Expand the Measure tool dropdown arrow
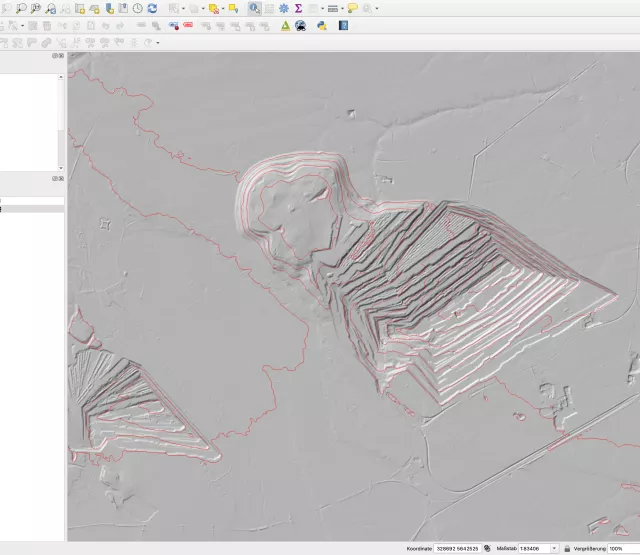Screen dimensions: 640x555 click(343, 8)
